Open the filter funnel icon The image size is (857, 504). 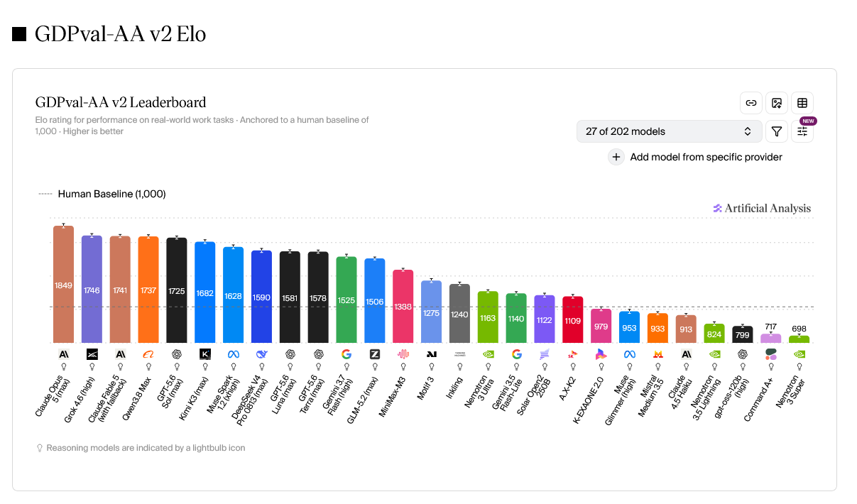[777, 131]
